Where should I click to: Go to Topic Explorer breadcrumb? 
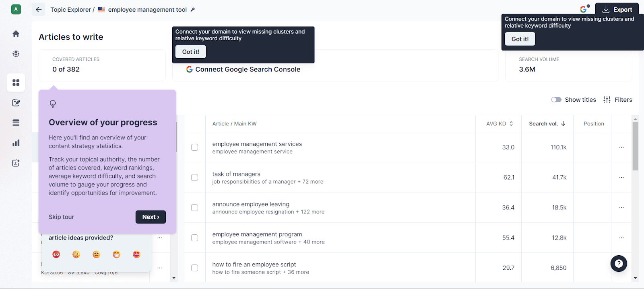70,10
